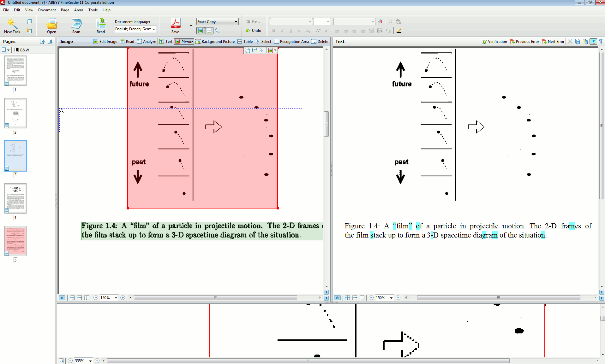Choose the Table area tool
The image size is (605, 364).
(x=245, y=42)
